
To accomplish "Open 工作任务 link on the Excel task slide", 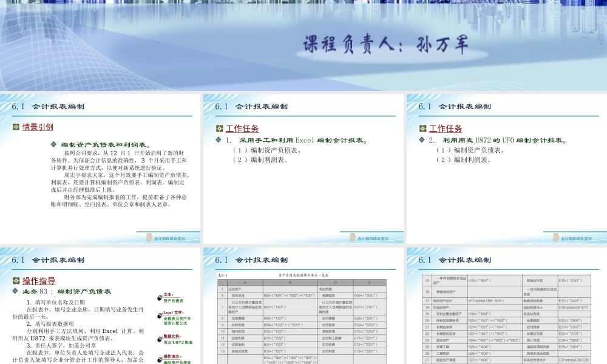I will click(242, 129).
